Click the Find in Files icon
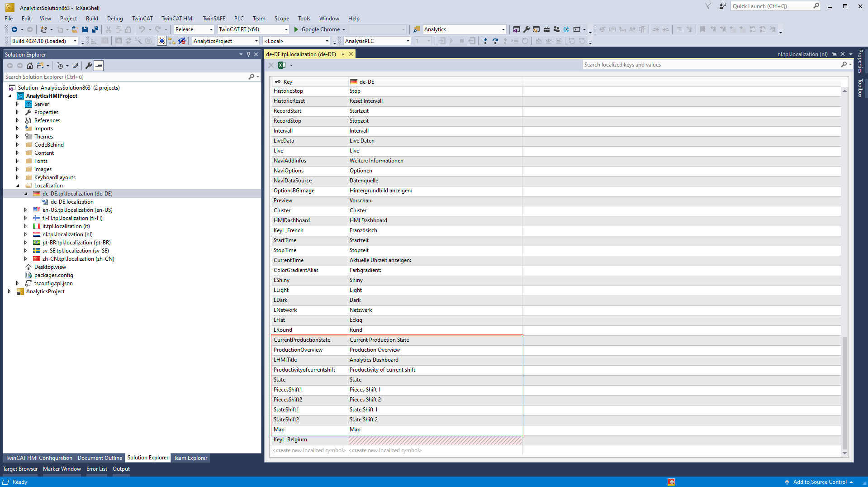 coord(417,29)
